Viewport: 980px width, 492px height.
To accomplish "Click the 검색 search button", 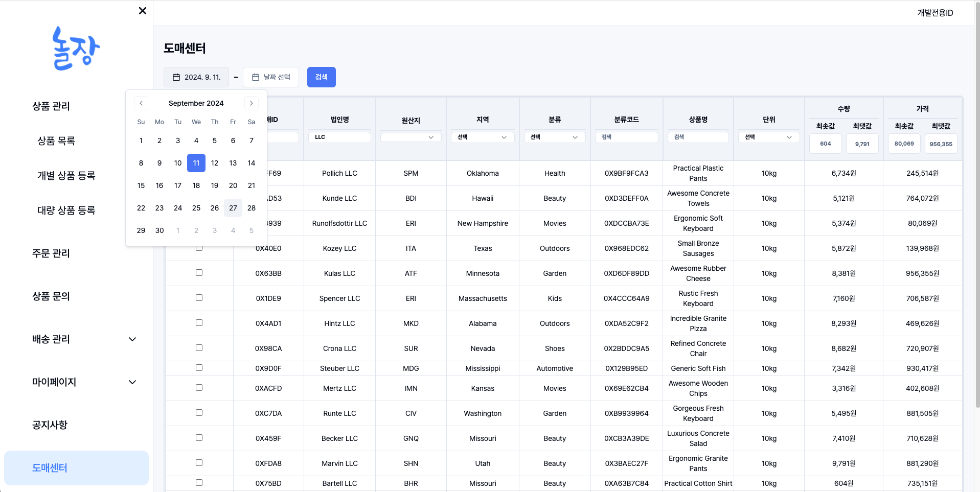I will coord(321,77).
